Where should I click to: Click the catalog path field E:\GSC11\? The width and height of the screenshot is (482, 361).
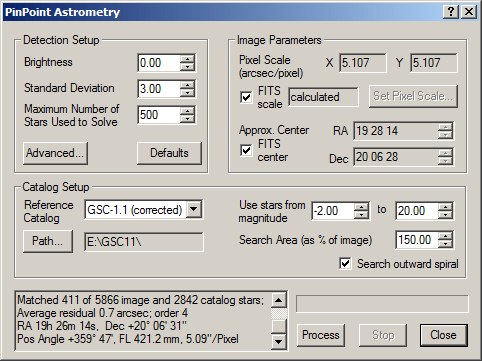(x=144, y=242)
